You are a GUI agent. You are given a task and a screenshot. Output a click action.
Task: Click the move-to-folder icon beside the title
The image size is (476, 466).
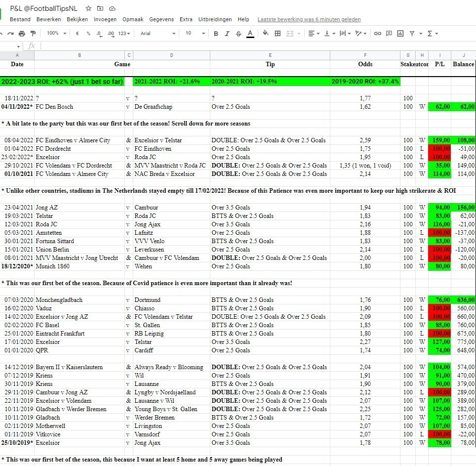pos(100,8)
